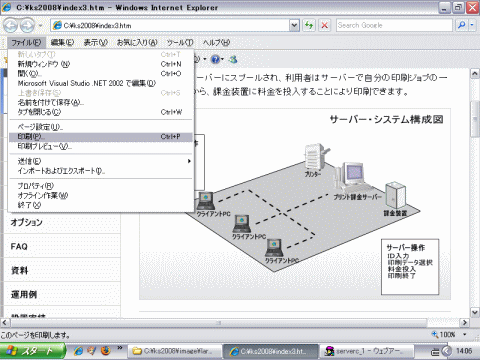The width and height of the screenshot is (480, 360).
Task: Launch Internet Explorer from quick launch
Action: (x=78, y=351)
